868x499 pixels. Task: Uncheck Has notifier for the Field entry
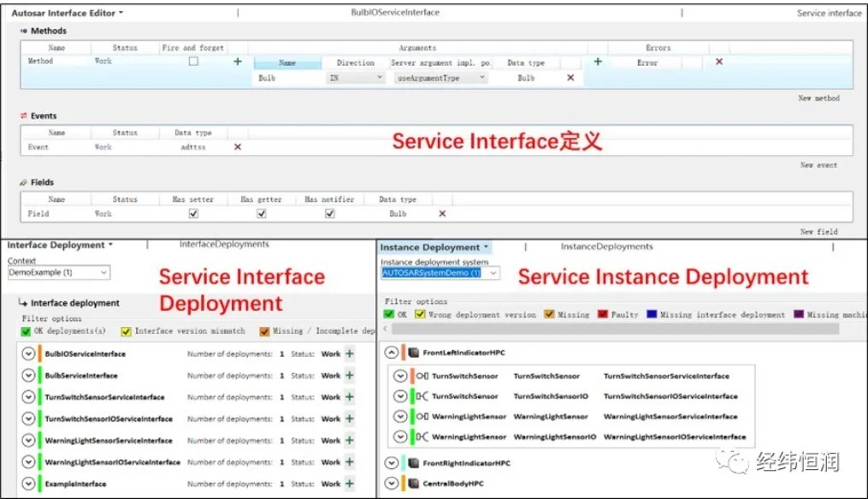[x=329, y=213]
